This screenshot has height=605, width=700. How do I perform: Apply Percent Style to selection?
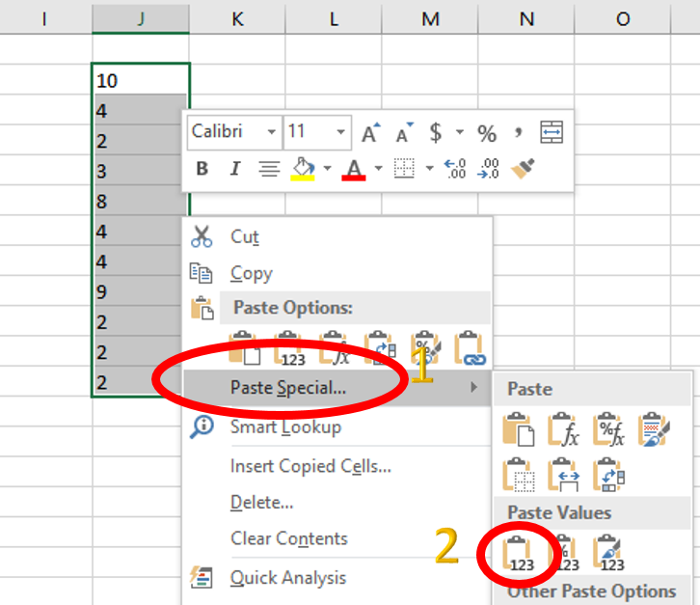pyautogui.click(x=487, y=132)
